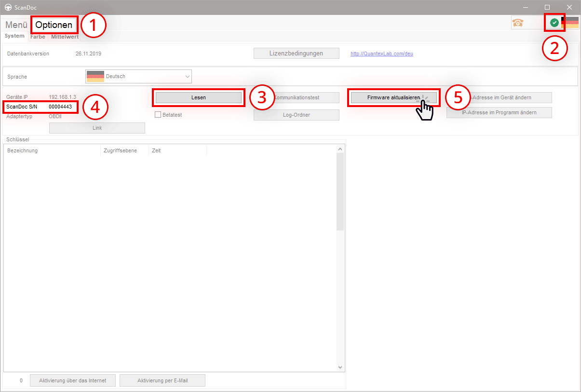The image size is (581, 392).
Task: Open the Sprache language dropdown
Action: (x=138, y=76)
